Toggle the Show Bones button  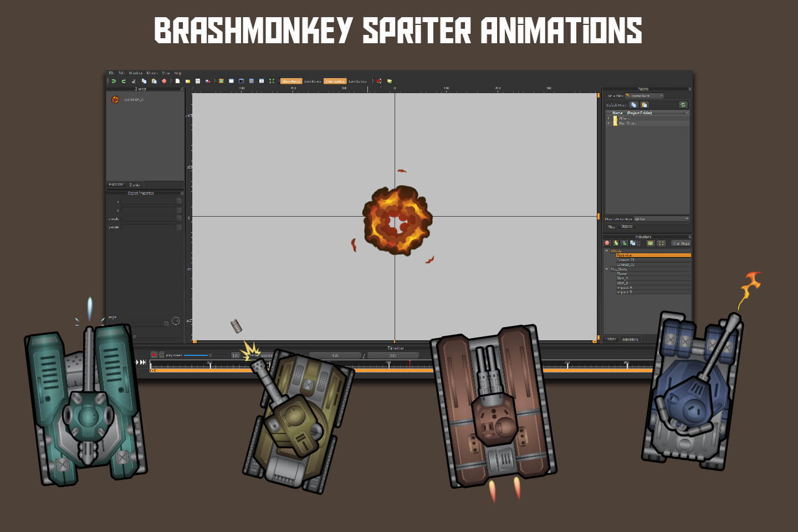[x=291, y=81]
